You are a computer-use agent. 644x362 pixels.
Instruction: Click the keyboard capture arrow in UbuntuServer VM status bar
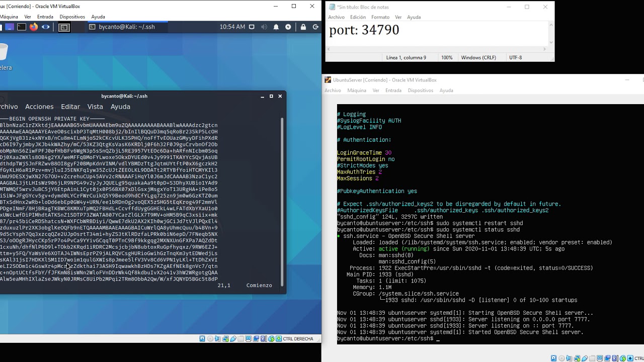(x=630, y=358)
